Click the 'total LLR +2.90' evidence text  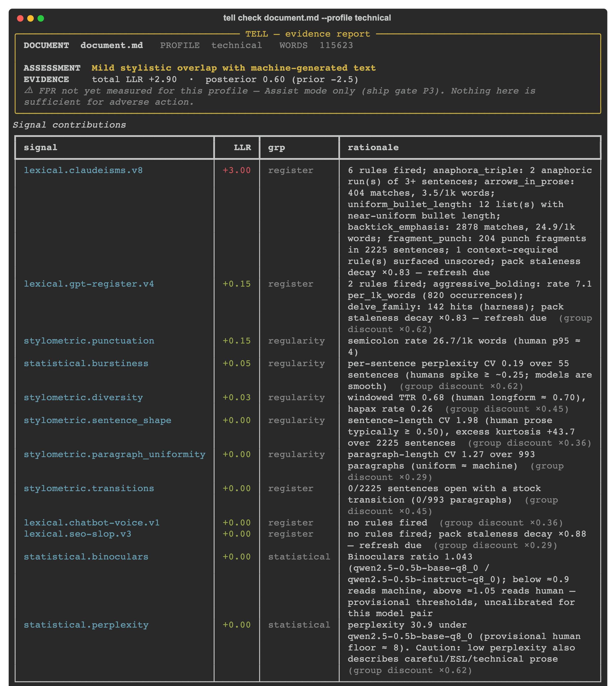134,80
